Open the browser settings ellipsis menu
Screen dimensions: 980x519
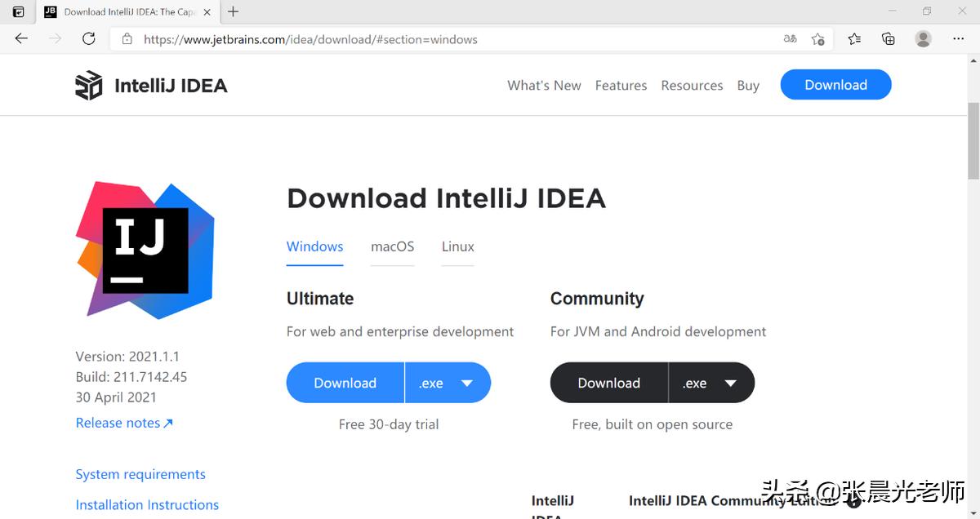pyautogui.click(x=958, y=38)
